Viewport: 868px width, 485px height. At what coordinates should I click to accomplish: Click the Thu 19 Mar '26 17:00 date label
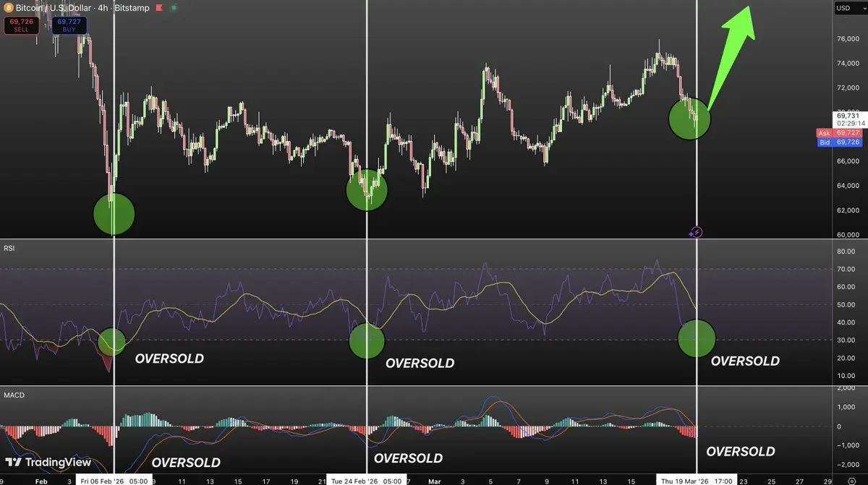click(695, 480)
